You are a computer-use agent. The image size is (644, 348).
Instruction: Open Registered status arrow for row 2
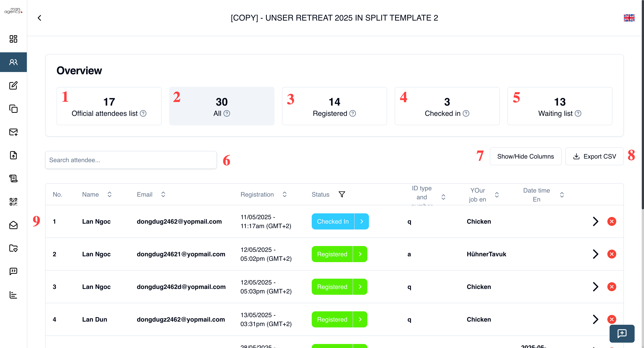pos(360,254)
